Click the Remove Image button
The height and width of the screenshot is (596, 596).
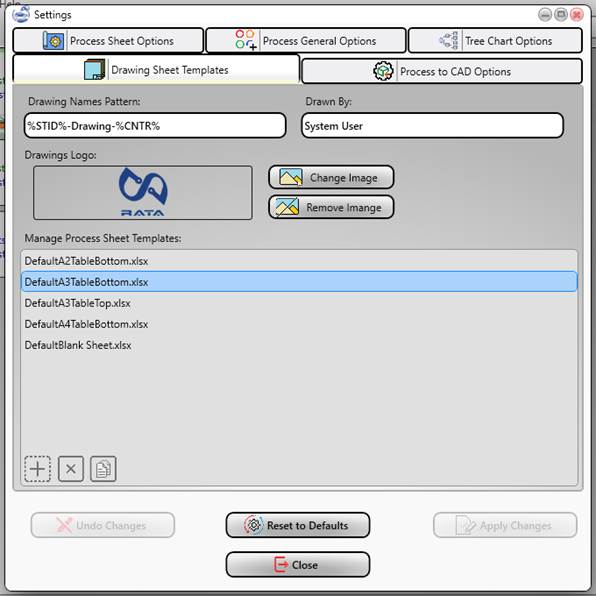(x=331, y=207)
